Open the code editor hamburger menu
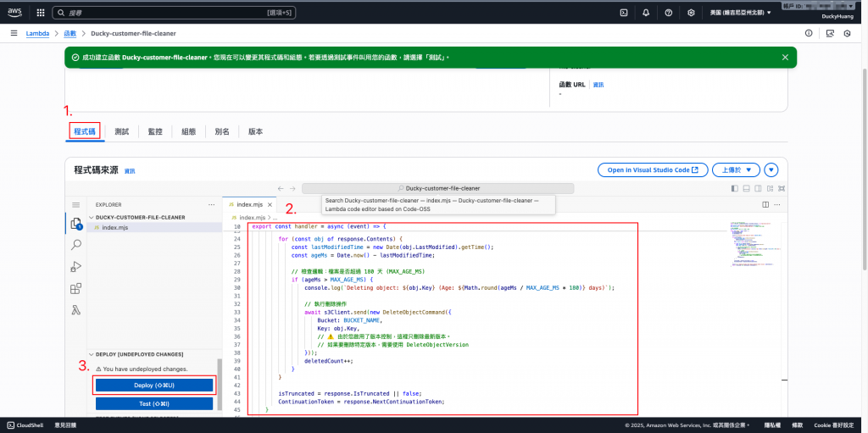Screen dimensions: 868x433 click(76, 205)
